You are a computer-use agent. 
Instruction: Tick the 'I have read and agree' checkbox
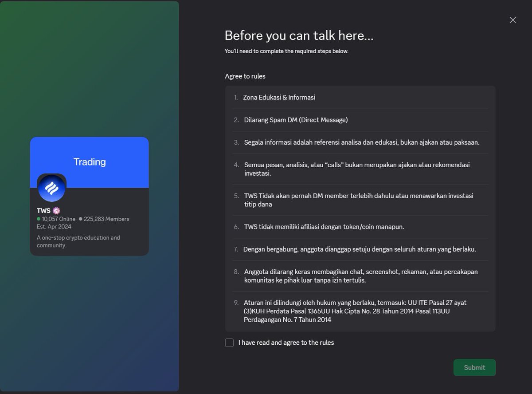tap(229, 343)
